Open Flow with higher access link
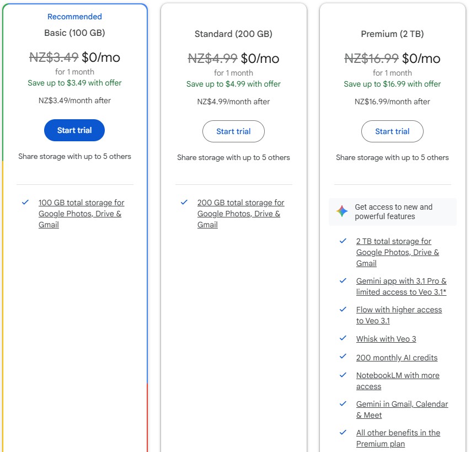476x452 pixels. (x=399, y=315)
